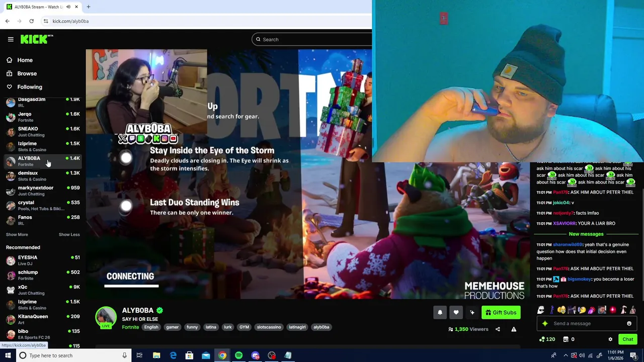Open crystal channel in sidebar
644x362 pixels.
click(x=43, y=205)
